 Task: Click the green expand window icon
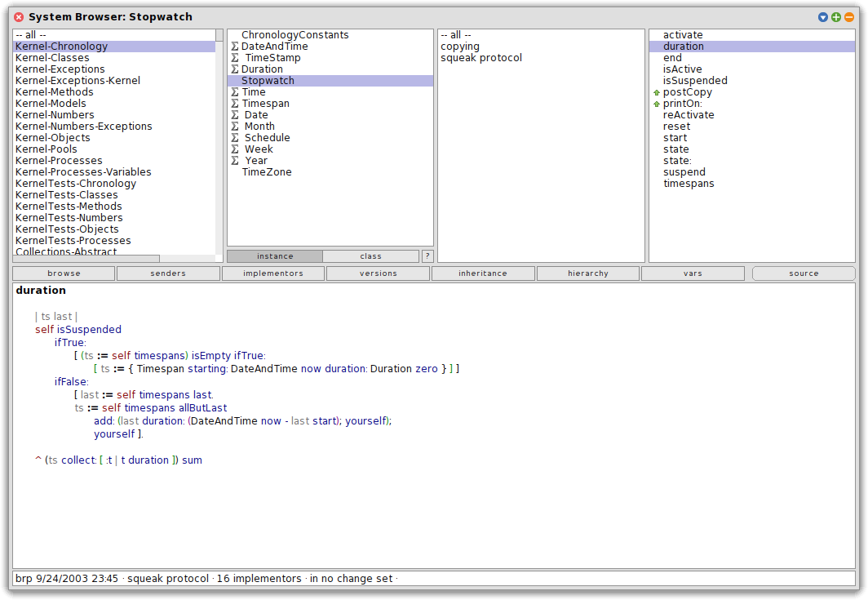pyautogui.click(x=836, y=17)
